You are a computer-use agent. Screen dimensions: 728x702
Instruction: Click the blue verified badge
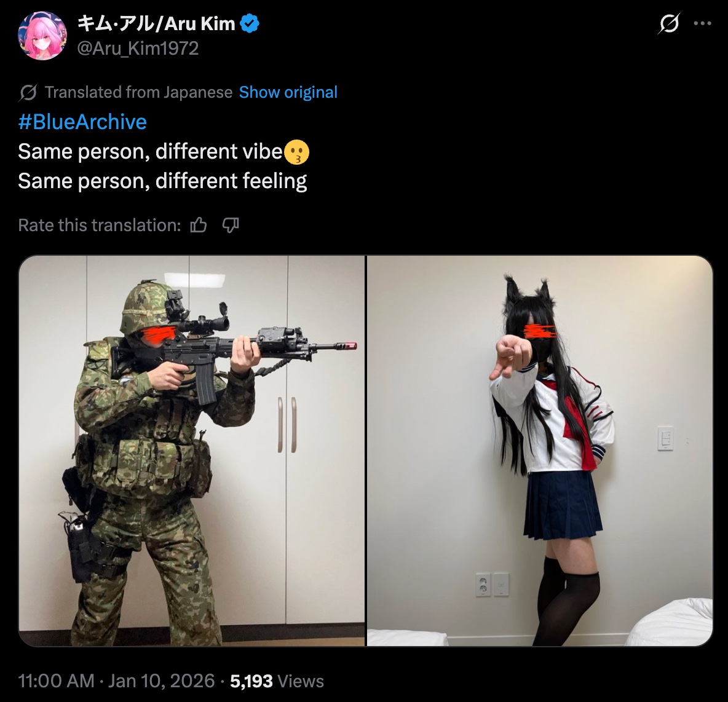[251, 24]
